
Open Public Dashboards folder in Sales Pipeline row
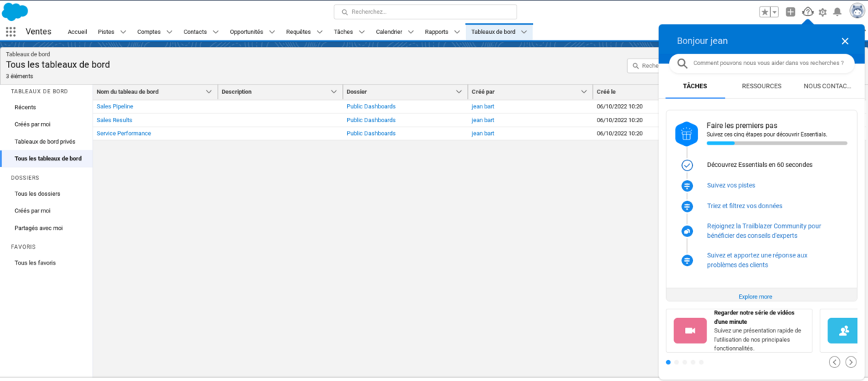(x=371, y=106)
